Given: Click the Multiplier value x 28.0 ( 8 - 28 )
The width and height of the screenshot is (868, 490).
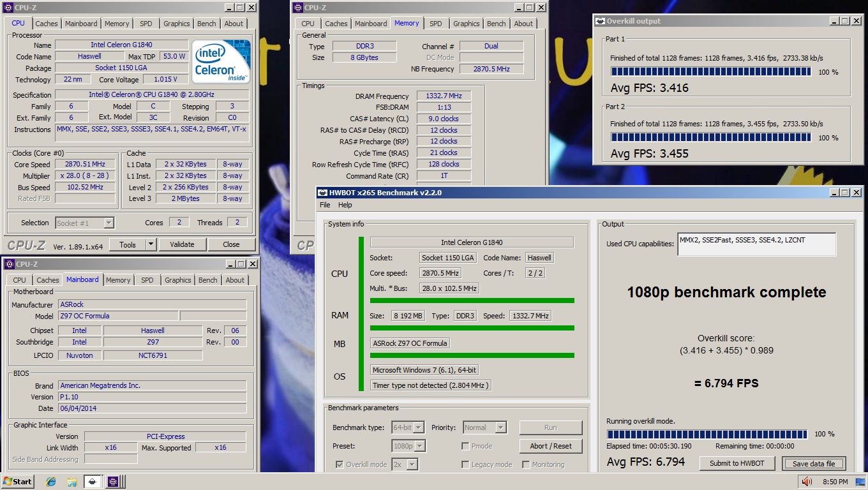Looking at the screenshot, I should (x=86, y=175).
